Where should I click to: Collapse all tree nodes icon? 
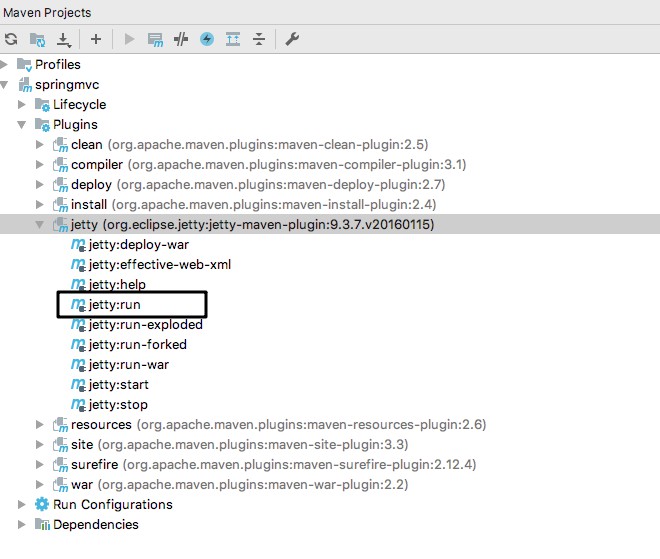(x=259, y=39)
